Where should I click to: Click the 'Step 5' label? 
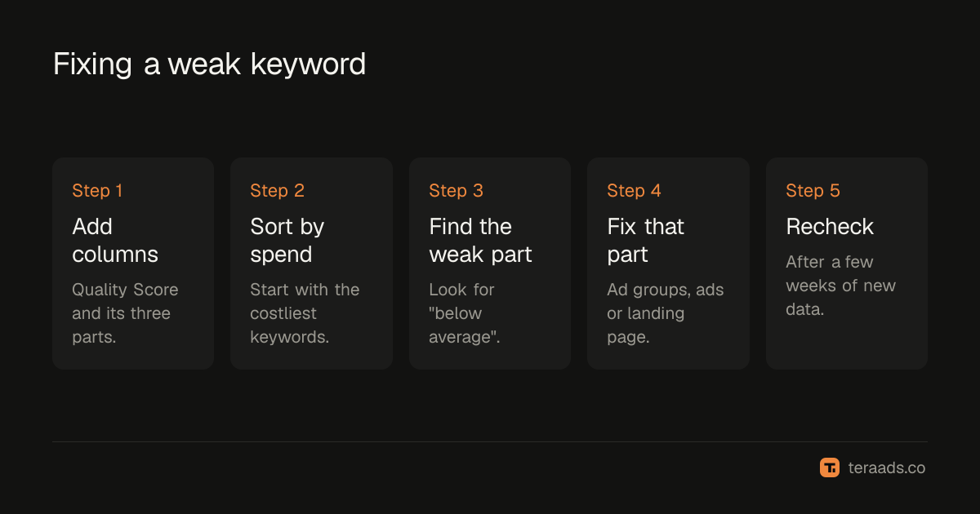point(813,191)
